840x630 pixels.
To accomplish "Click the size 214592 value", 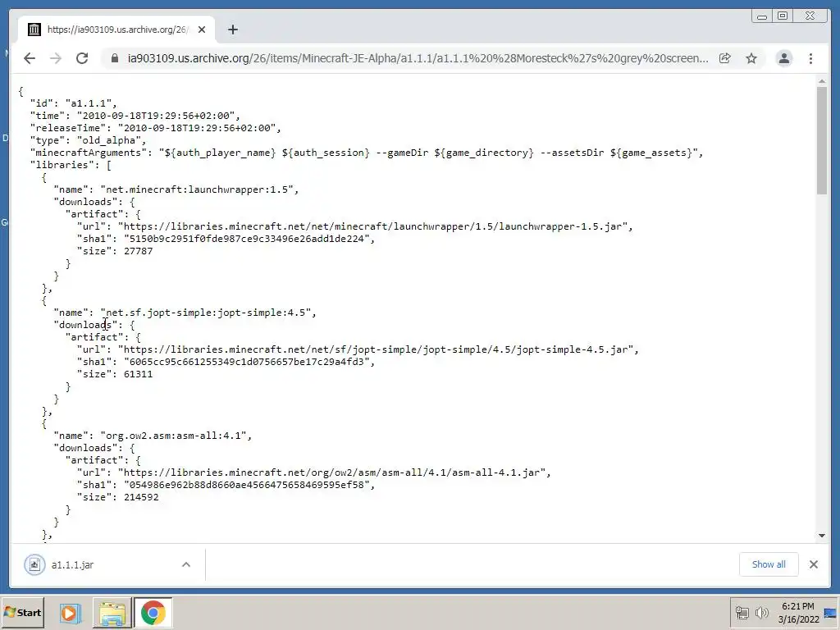I will [x=141, y=498].
